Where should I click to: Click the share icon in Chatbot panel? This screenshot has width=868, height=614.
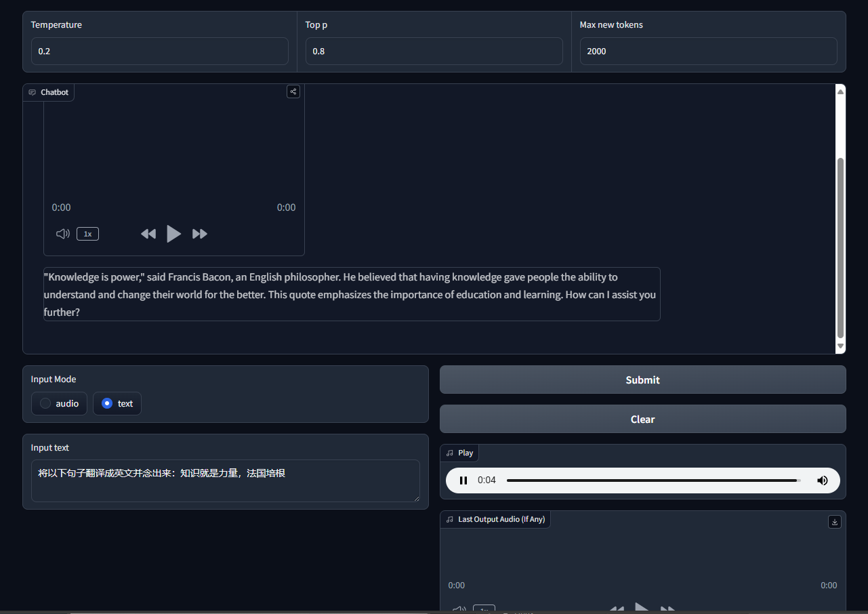293,91
